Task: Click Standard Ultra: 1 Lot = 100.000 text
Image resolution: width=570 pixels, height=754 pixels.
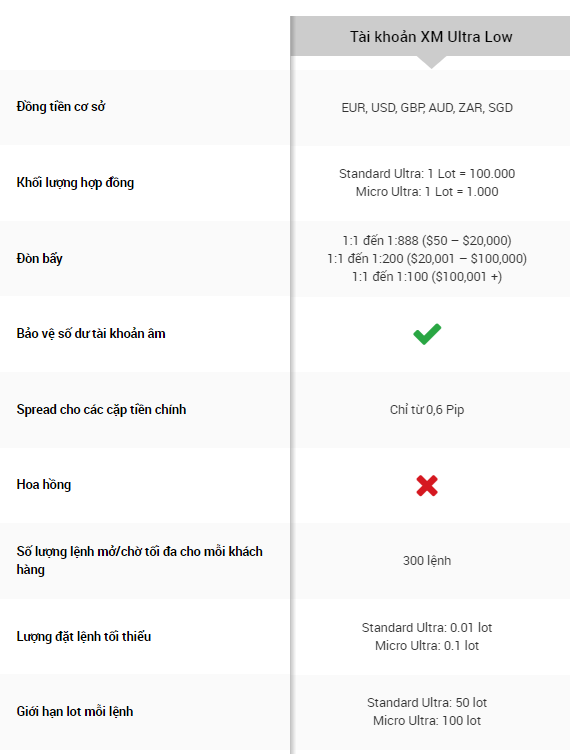Action: (427, 174)
